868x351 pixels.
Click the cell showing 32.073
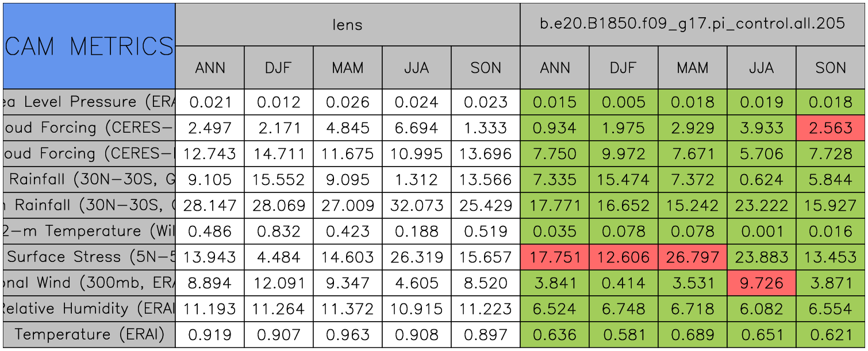(x=416, y=206)
